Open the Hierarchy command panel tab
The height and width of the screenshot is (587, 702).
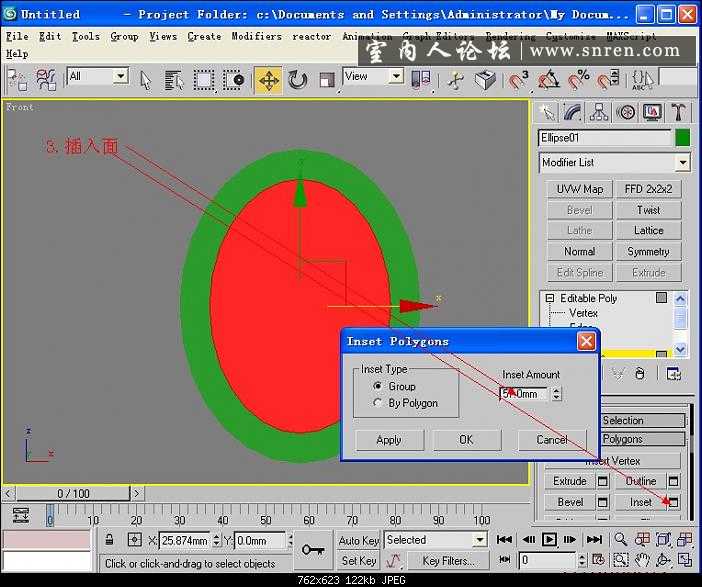pos(599,112)
